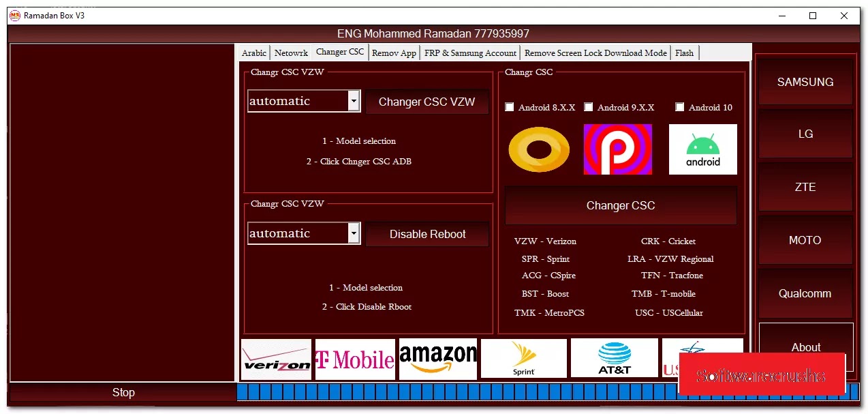The height and width of the screenshot is (414, 868).
Task: Click the '1 - Model selection' text under Disable Reboot
Action: click(x=366, y=287)
